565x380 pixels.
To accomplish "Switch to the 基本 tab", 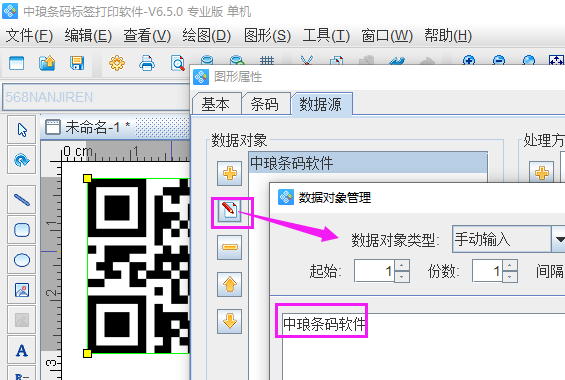I will 215,104.
